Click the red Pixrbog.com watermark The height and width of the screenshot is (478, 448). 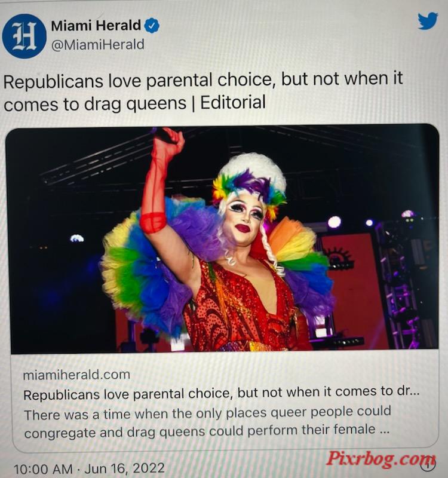(x=381, y=458)
